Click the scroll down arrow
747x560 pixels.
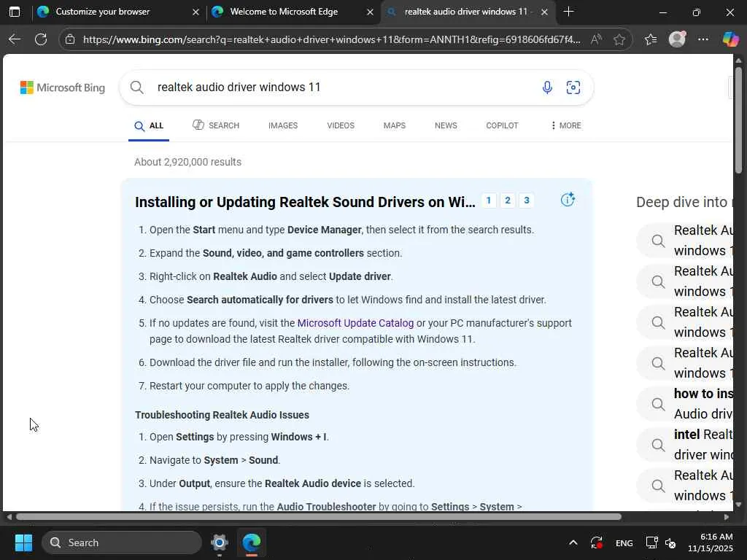(738, 505)
